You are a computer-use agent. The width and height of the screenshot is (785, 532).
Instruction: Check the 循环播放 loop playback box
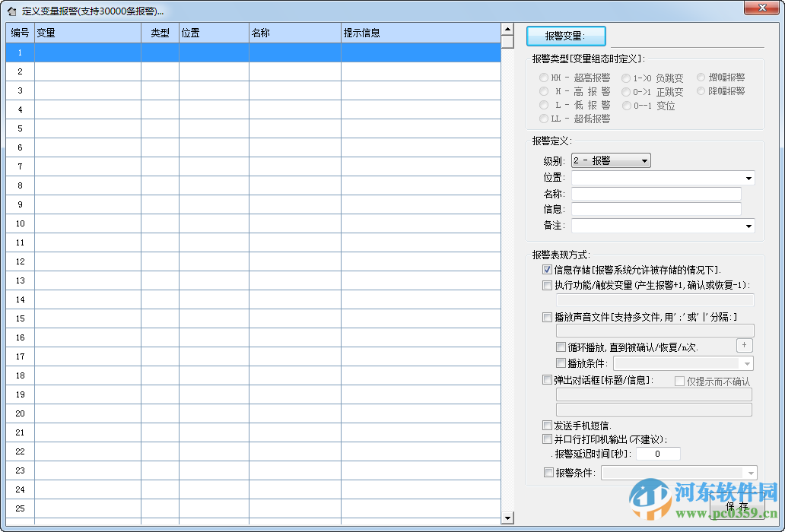561,346
